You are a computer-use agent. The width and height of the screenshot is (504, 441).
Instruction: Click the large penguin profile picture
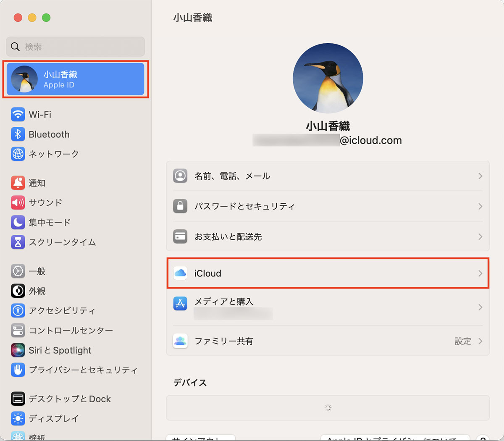point(328,78)
